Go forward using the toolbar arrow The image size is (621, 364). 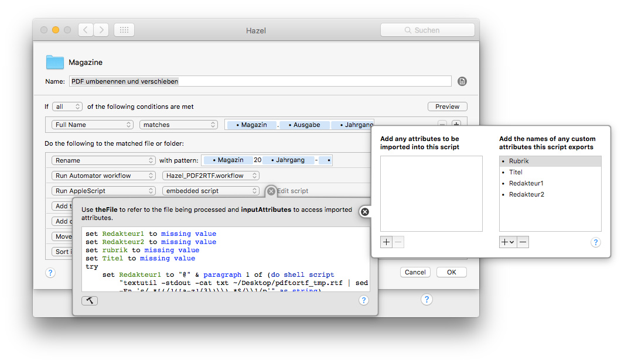[x=101, y=30]
